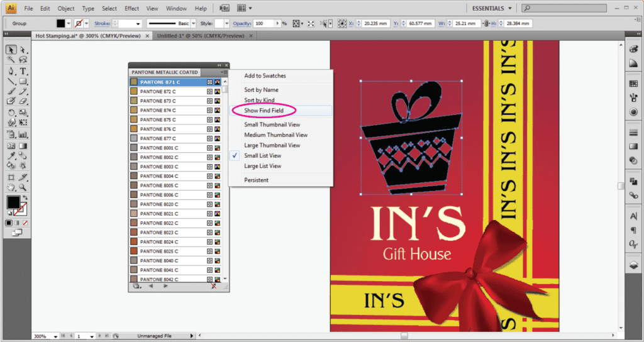The height and width of the screenshot is (342, 644).
Task: Click Add to Swatches
Action: pos(265,75)
